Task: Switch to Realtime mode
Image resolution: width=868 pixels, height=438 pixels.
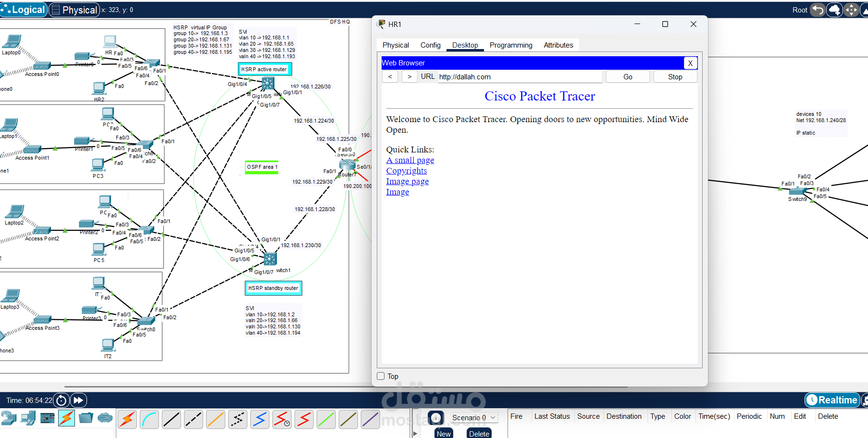Action: [832, 400]
